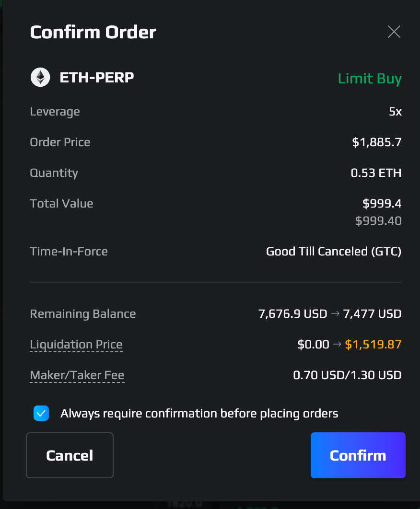Viewport: 420px width, 509px height.
Task: Click Good Till Canceled (GTC) value
Action: pyautogui.click(x=334, y=252)
